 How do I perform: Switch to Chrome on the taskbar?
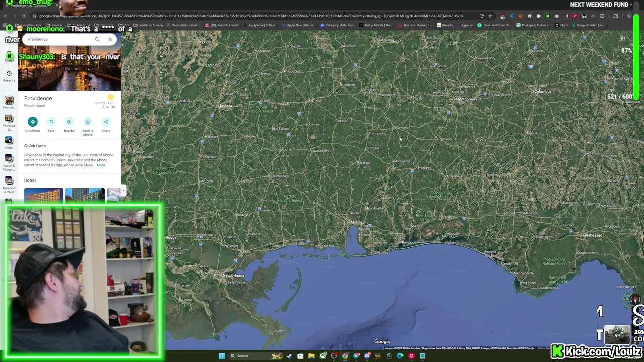click(x=345, y=356)
